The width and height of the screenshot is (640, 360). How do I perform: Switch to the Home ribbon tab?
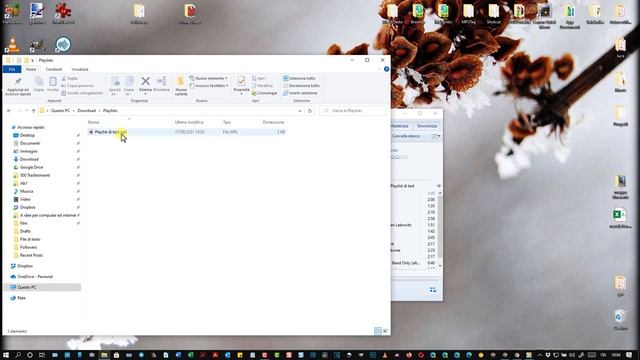point(31,69)
